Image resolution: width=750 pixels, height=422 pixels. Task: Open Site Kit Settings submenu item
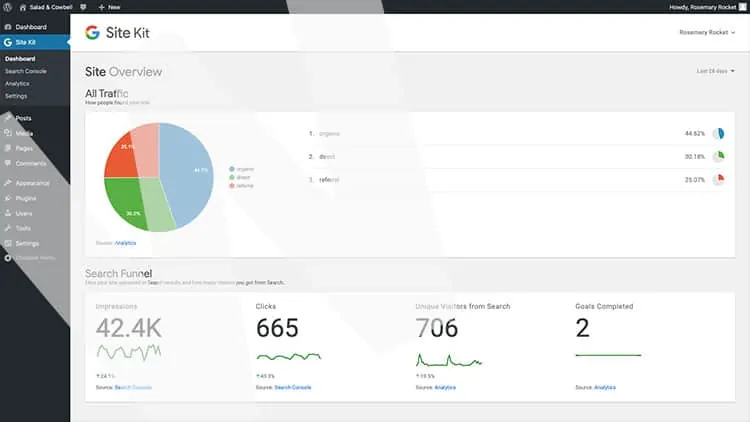[x=16, y=96]
